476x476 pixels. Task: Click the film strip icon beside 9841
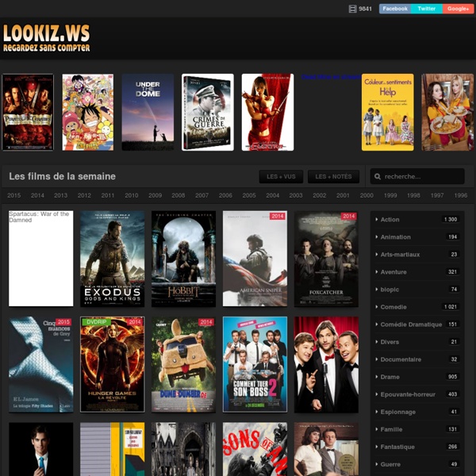(x=352, y=9)
